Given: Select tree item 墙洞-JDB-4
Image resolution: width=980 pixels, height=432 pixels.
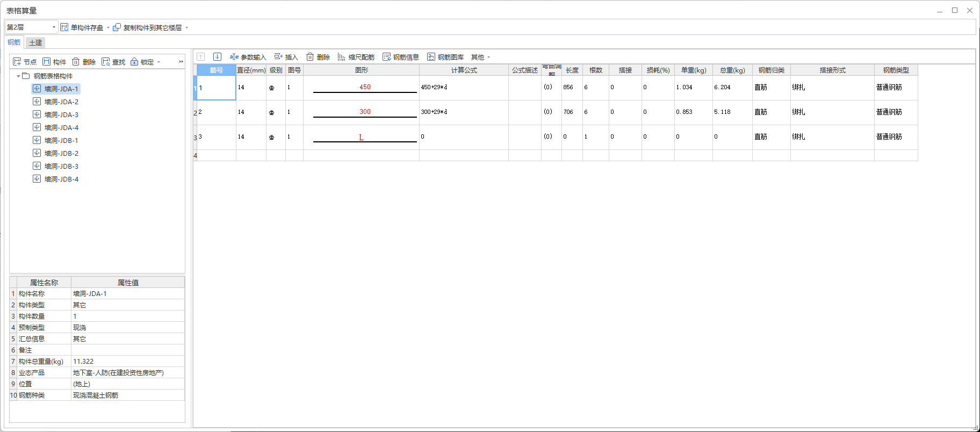Looking at the screenshot, I should click(x=61, y=179).
